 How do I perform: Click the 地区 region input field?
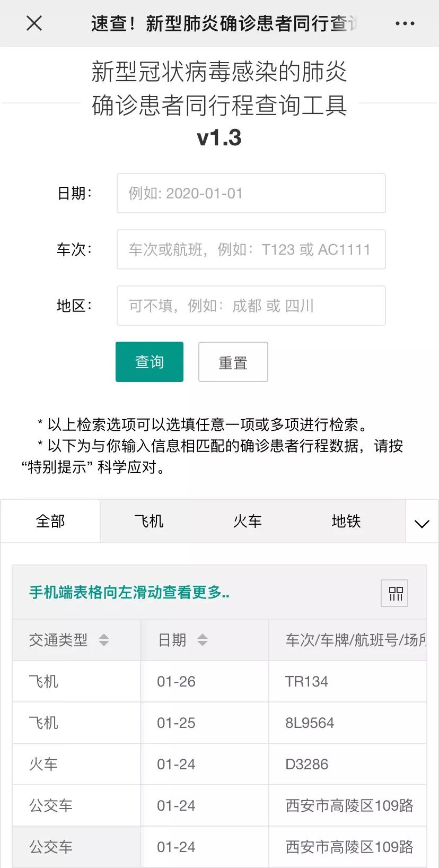[250, 306]
